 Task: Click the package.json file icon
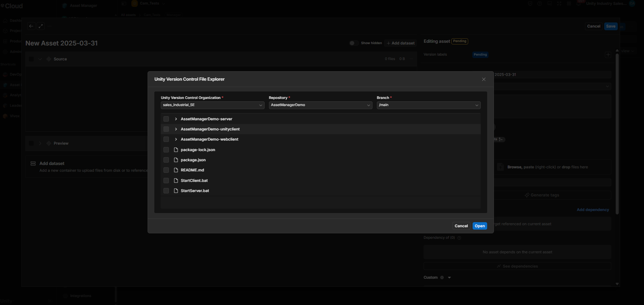176,160
